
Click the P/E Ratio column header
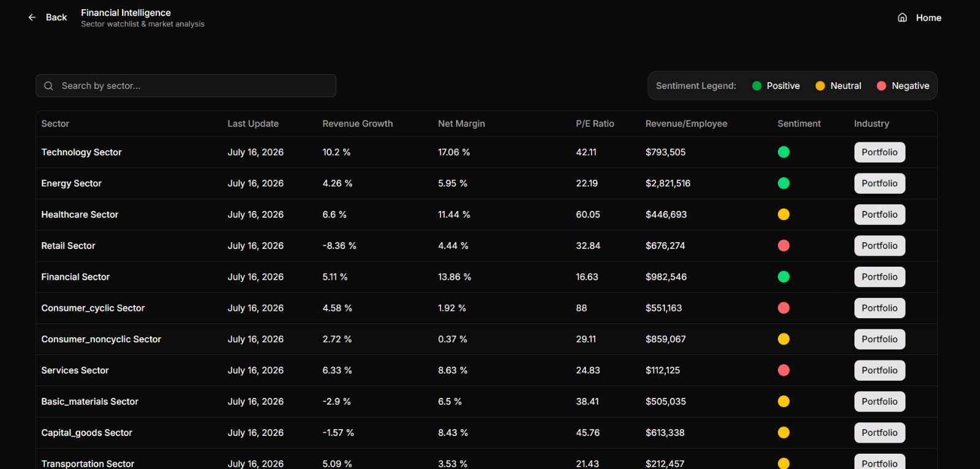click(x=595, y=124)
